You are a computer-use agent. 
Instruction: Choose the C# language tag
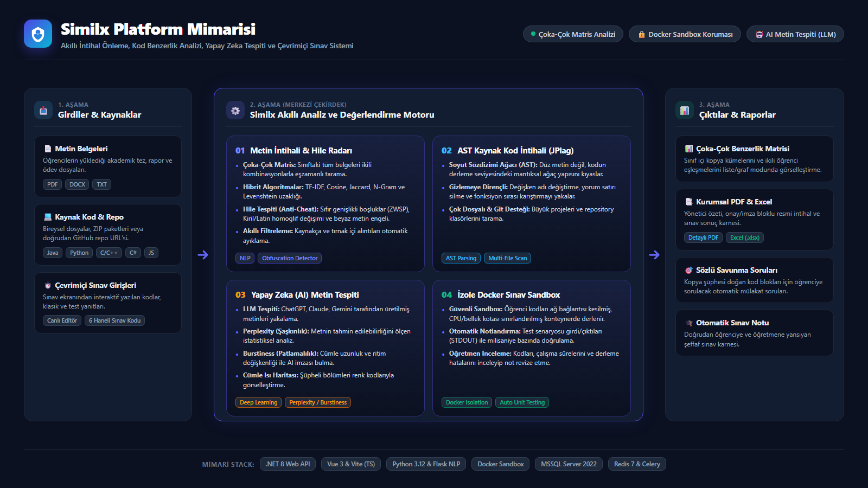click(133, 253)
